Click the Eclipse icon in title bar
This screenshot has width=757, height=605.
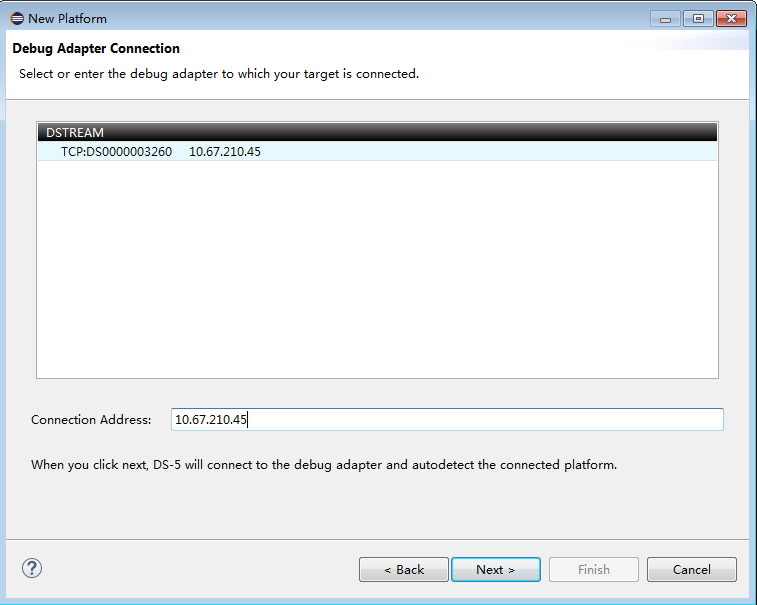click(17, 18)
